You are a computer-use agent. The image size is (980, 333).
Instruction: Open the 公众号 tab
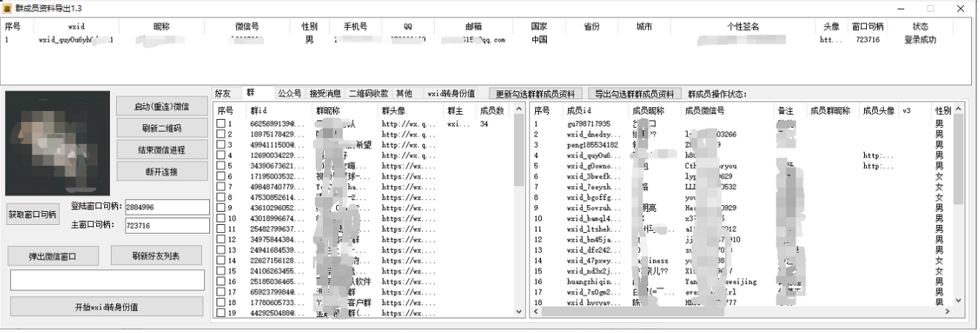[x=289, y=93]
